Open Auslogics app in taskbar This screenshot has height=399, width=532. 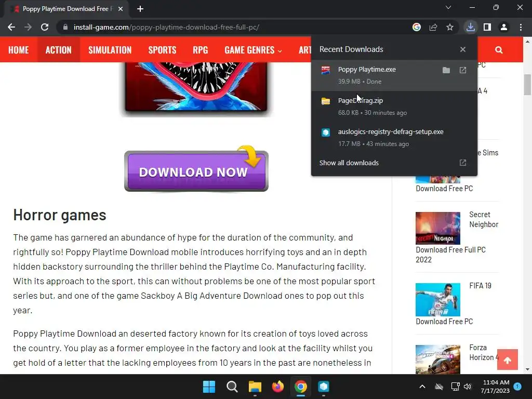tap(324, 387)
